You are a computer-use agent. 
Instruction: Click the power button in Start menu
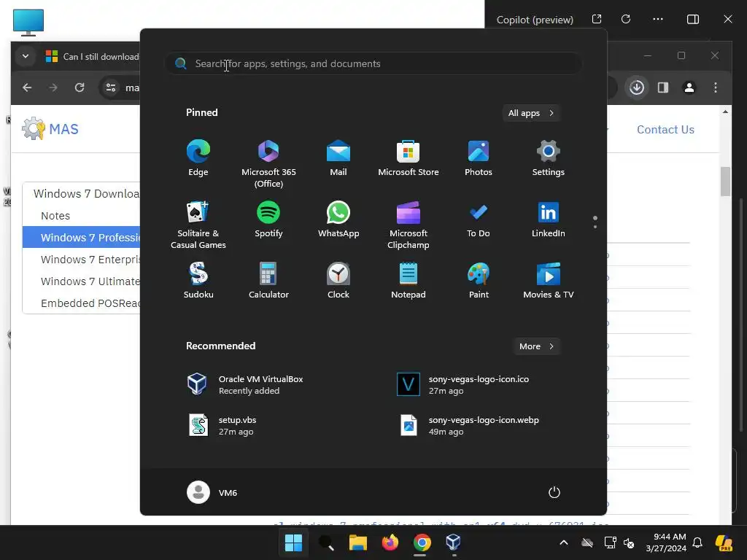coord(554,492)
